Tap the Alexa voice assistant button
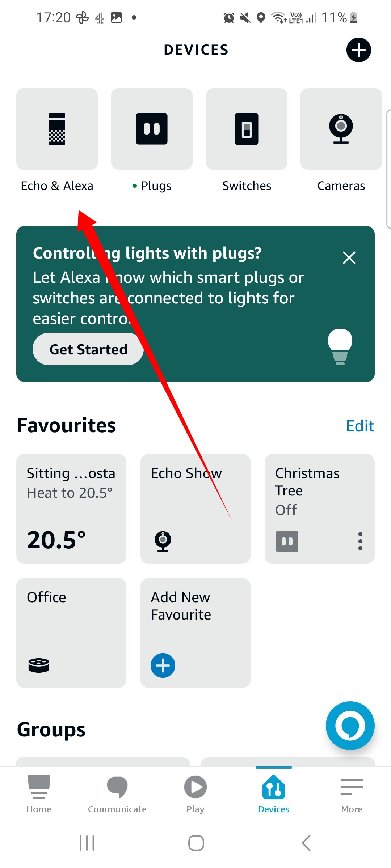Viewport: 391px width, 868px height. (x=350, y=726)
